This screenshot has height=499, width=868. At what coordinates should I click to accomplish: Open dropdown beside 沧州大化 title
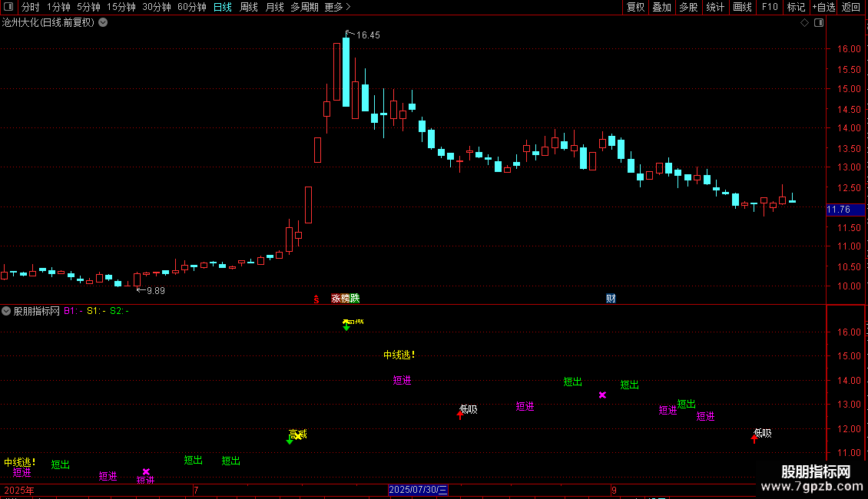(103, 23)
